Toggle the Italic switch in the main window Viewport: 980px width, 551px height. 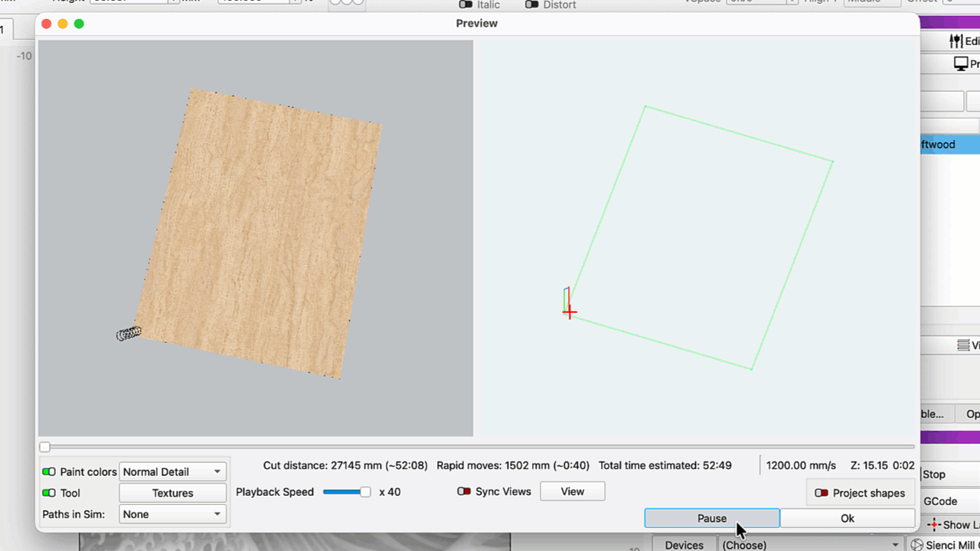(465, 5)
